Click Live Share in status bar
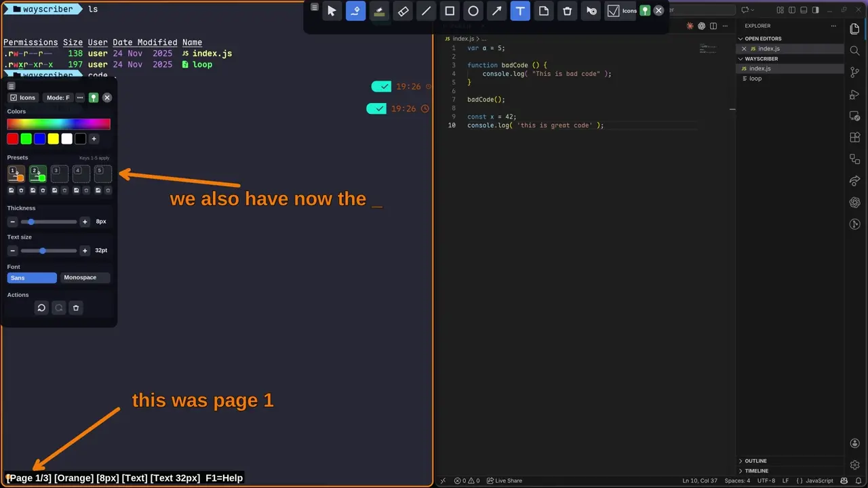The image size is (868, 488). (x=504, y=481)
